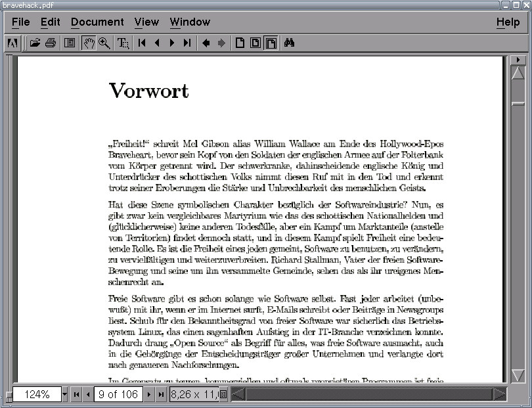Image resolution: width=532 pixels, height=408 pixels.
Task: Open the Document menu
Action: pos(97,22)
